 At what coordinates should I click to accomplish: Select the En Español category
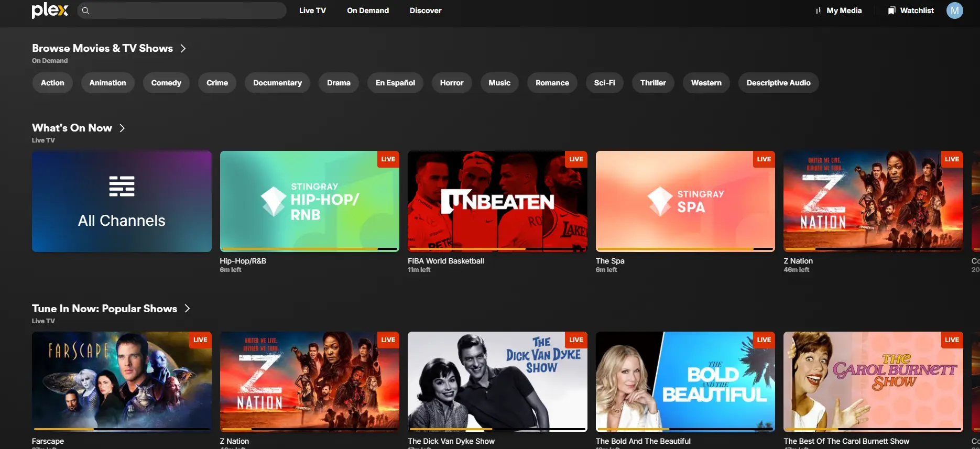tap(395, 83)
